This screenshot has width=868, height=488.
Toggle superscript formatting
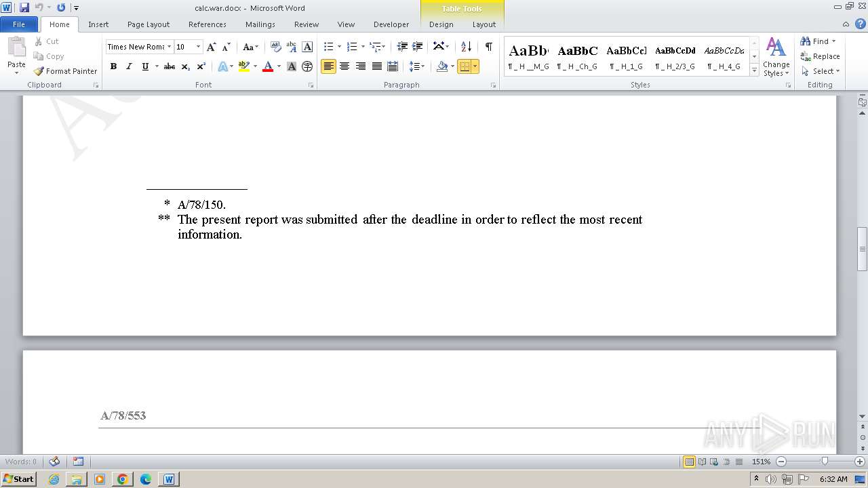tap(201, 66)
